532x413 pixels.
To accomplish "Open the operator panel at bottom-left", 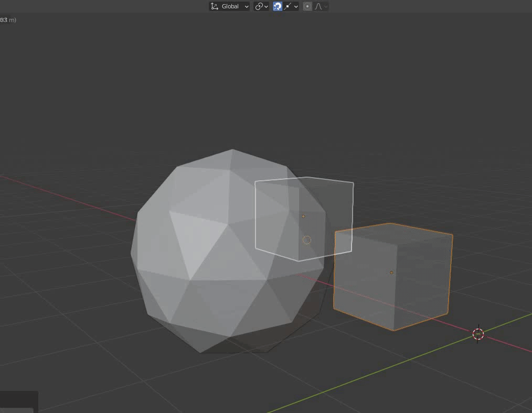I will tap(18, 402).
